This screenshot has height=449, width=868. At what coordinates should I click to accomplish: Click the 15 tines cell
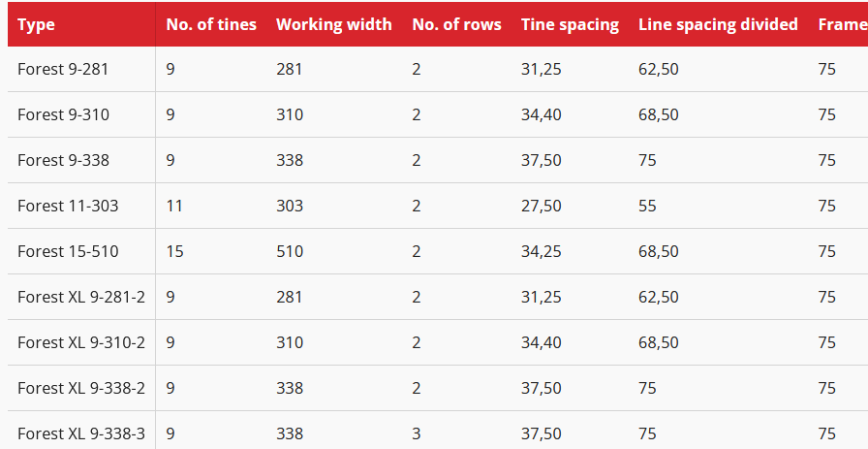click(x=174, y=251)
